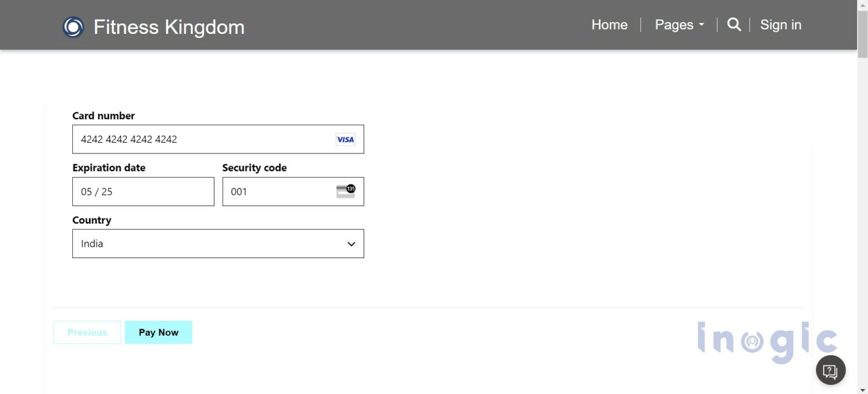Click the Pages menu item
868x394 pixels.
tap(674, 25)
